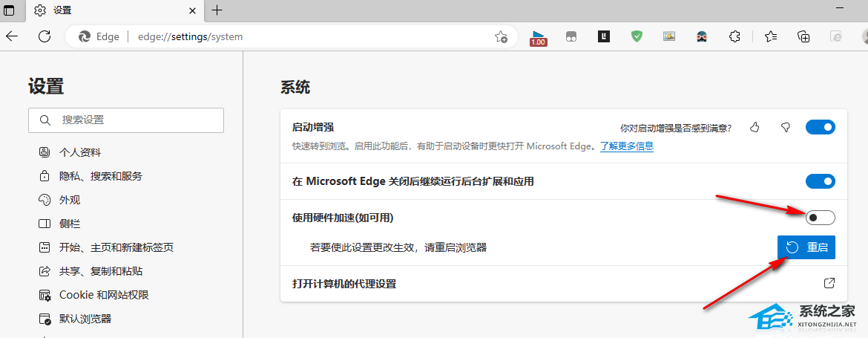Select 隐私、搜索和服务 in sidebar
The height and width of the screenshot is (338, 868).
click(100, 176)
